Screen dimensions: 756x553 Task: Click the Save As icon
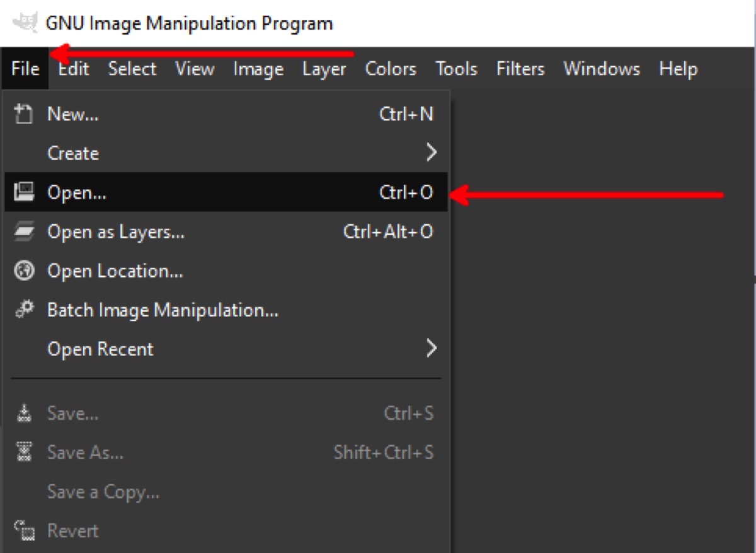click(24, 452)
